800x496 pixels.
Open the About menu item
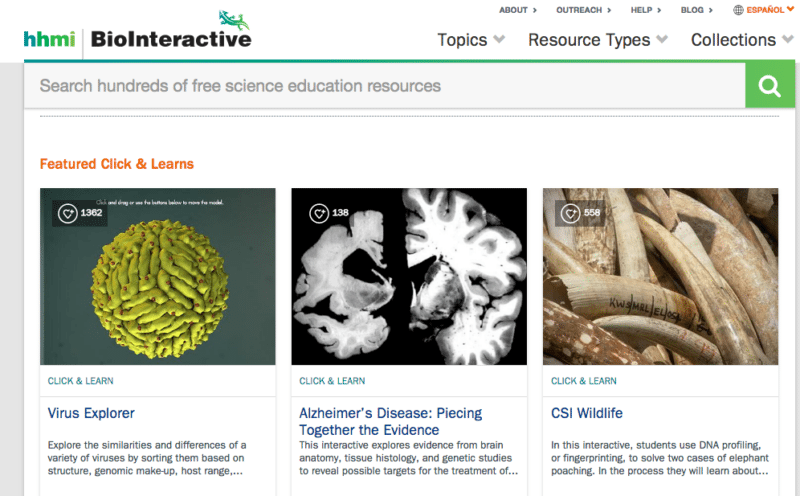517,10
